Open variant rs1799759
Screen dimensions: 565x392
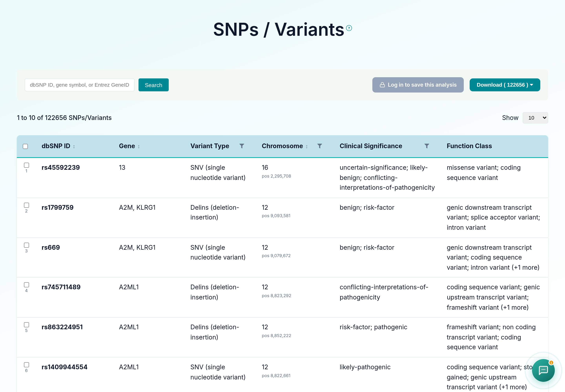tap(57, 208)
